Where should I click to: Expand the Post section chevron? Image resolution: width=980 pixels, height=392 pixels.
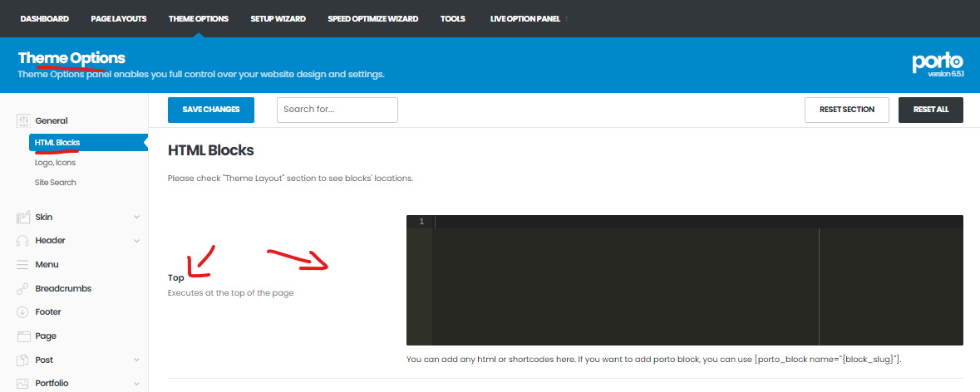tap(137, 360)
